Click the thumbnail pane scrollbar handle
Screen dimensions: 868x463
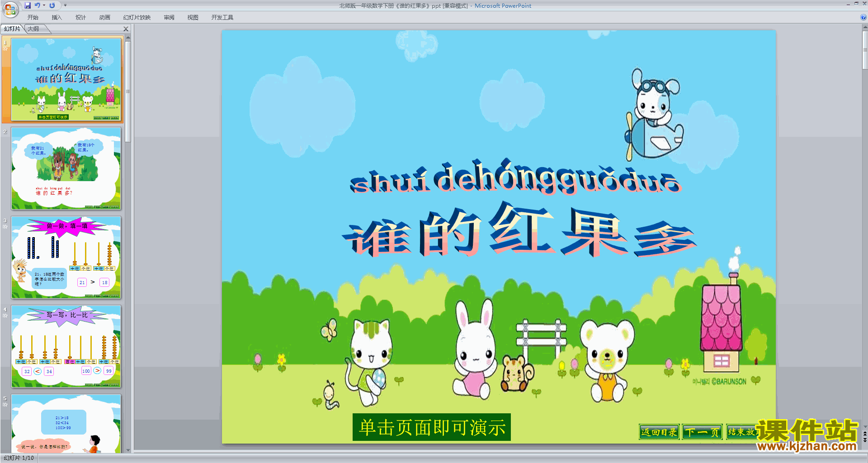(x=128, y=91)
